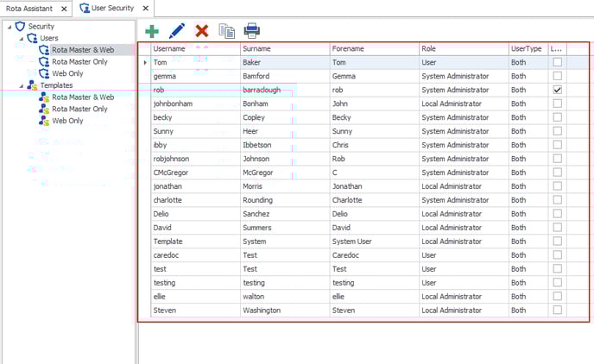The image size is (594, 364).
Task: Collapse the Security tree node
Action: click(x=9, y=27)
